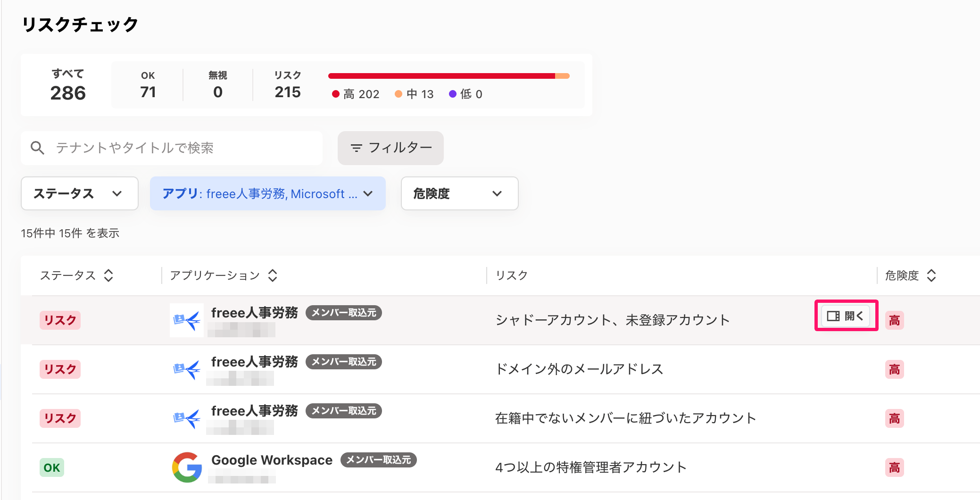Viewport: 980px width, 500px height.
Task: Click リスク badge in ドメイン外のメールアドレス row
Action: point(60,369)
